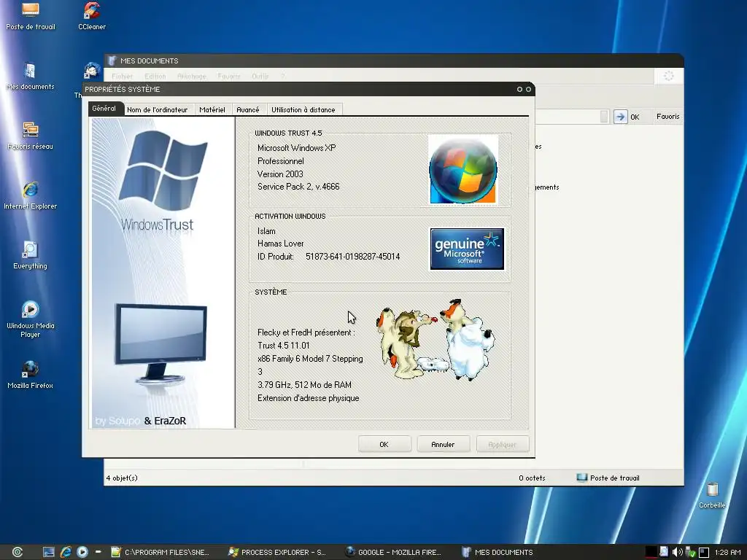Viewport: 747px width, 560px height.
Task: Click the Thunderbird icon behind the dialog
Action: 91,71
